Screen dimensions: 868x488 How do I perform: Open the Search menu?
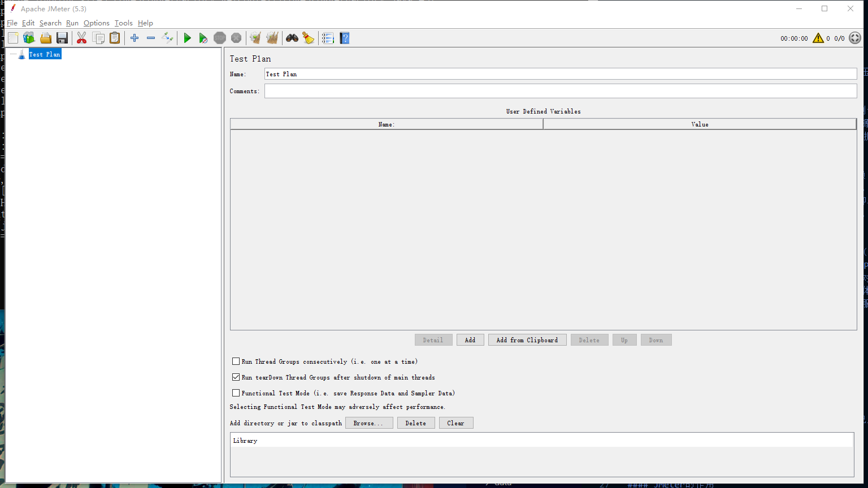[x=50, y=23]
